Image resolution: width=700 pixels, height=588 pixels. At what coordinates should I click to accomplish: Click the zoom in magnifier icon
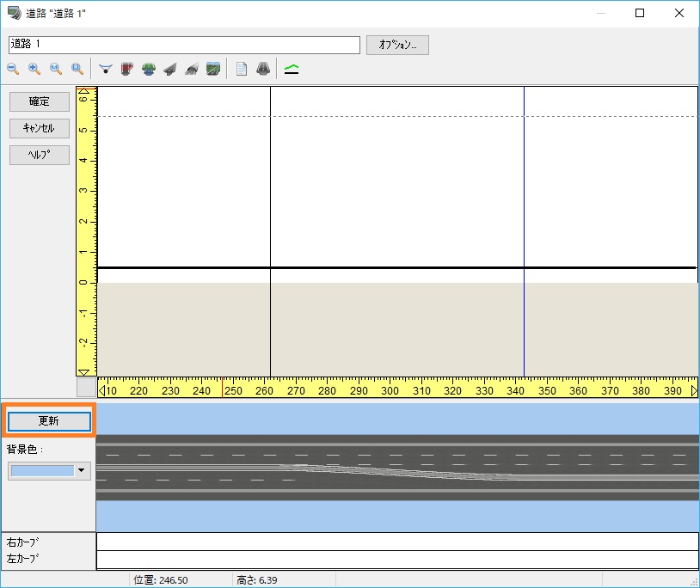click(34, 69)
